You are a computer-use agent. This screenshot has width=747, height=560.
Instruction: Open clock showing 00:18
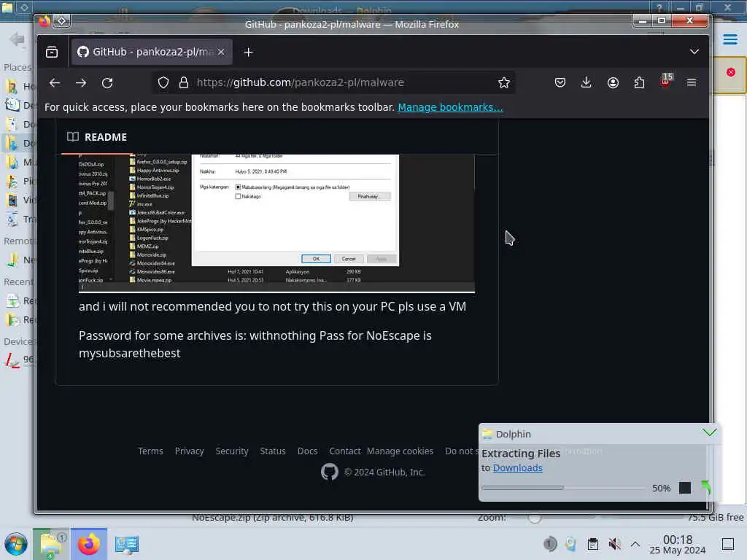click(678, 544)
